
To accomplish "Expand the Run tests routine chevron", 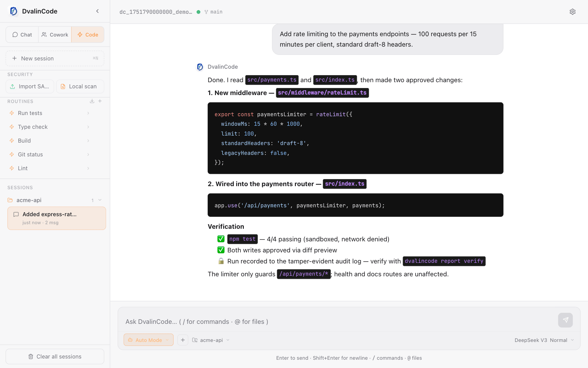I will pyautogui.click(x=88, y=113).
